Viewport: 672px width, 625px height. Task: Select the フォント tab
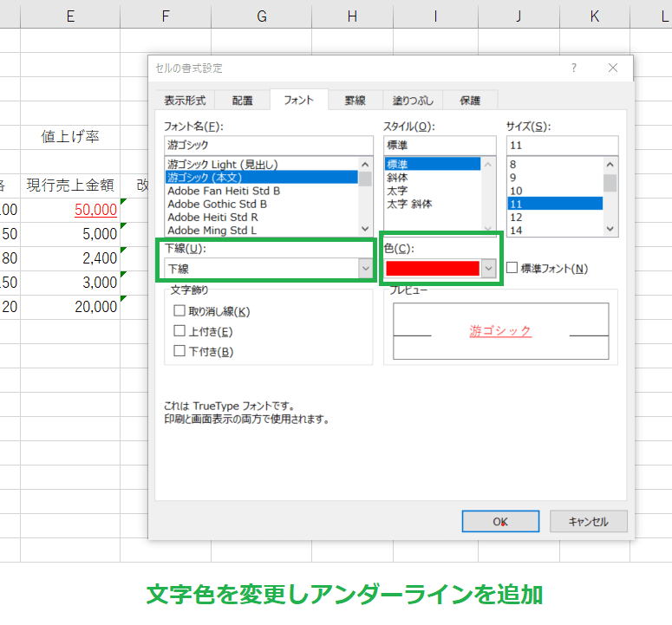coord(298,100)
